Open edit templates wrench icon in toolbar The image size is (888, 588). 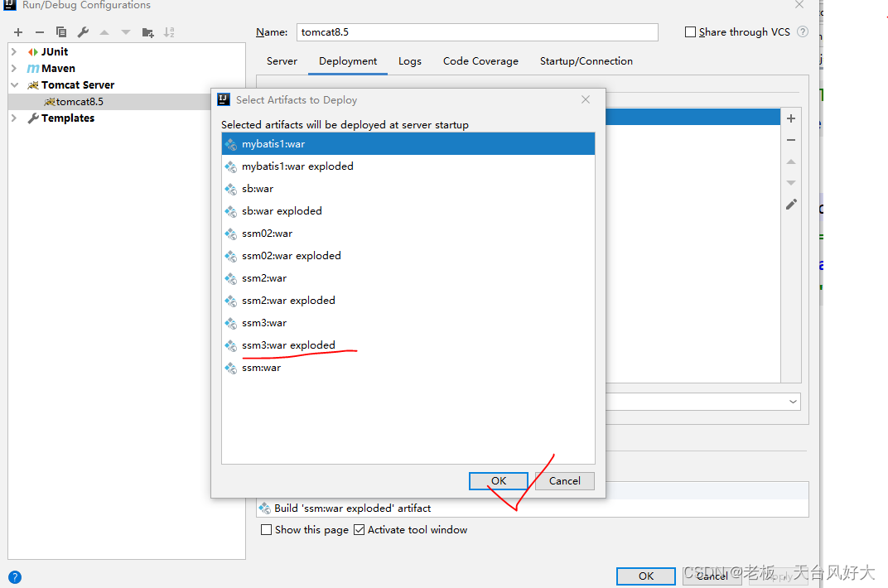pyautogui.click(x=83, y=32)
